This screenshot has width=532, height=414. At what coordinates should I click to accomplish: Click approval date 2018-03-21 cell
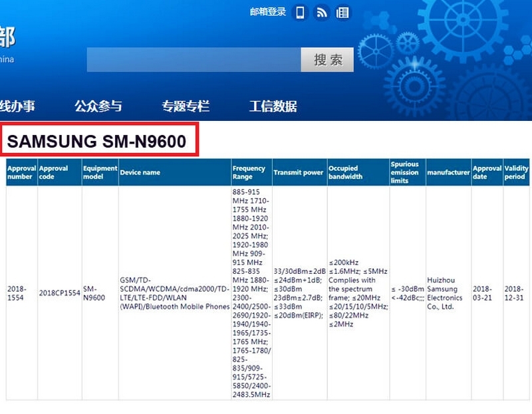(487, 293)
